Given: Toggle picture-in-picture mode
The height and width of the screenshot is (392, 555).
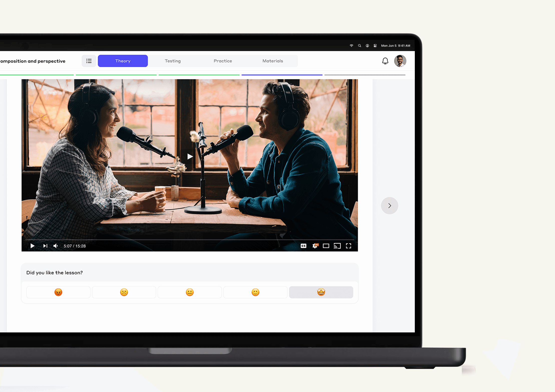Looking at the screenshot, I should (x=326, y=246).
